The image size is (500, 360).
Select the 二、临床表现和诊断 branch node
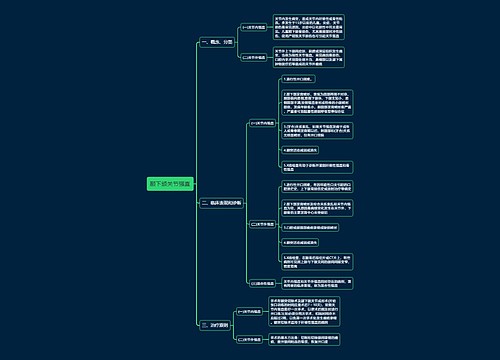222,203
